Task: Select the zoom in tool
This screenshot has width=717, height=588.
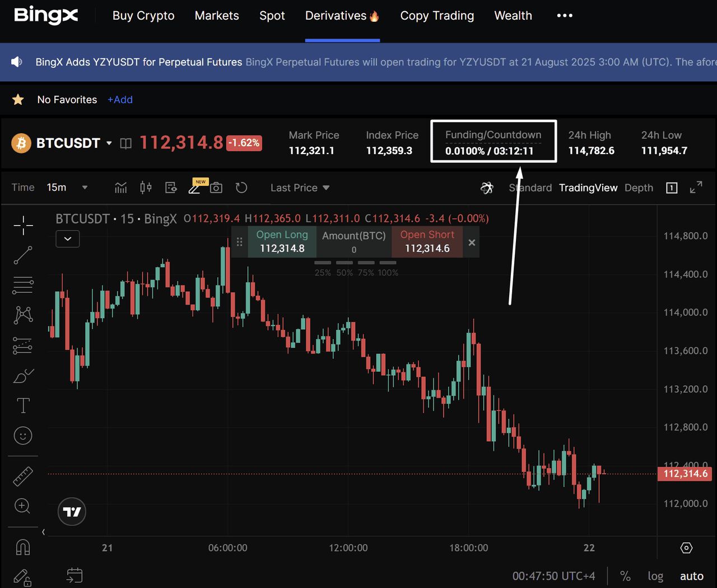Action: point(22,506)
